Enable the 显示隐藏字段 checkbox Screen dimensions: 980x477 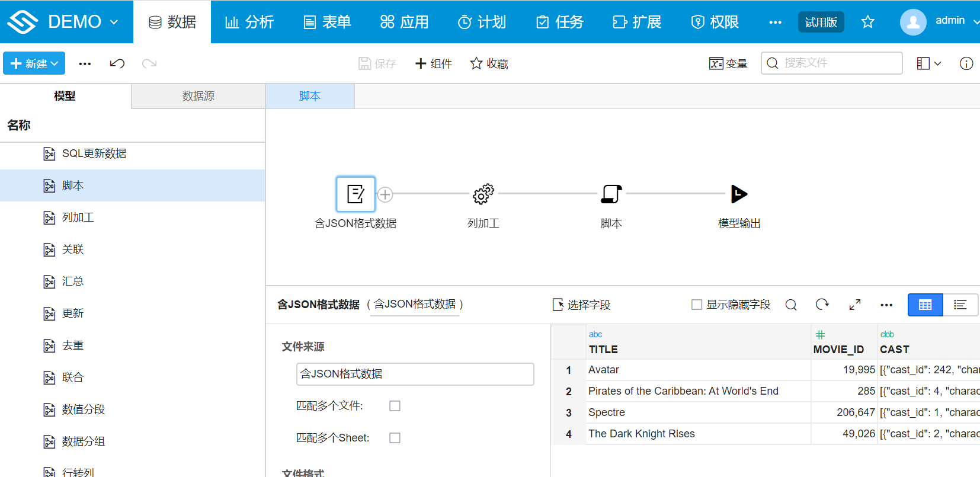coord(697,305)
